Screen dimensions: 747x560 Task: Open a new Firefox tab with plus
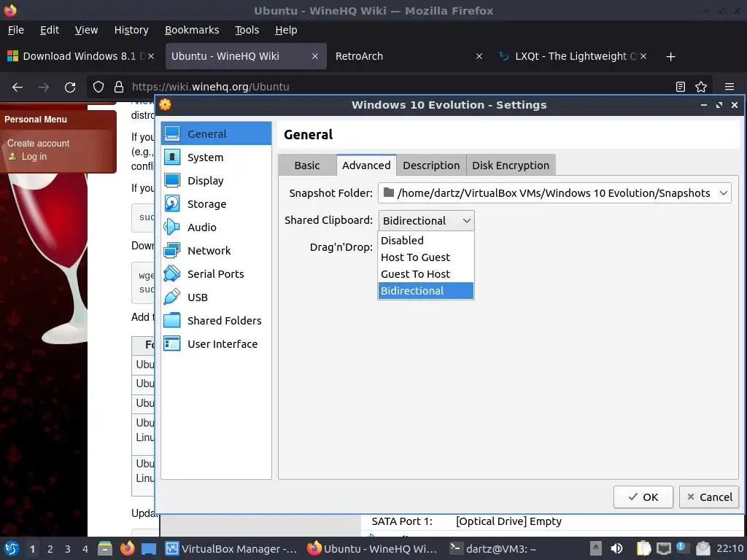[x=671, y=57]
